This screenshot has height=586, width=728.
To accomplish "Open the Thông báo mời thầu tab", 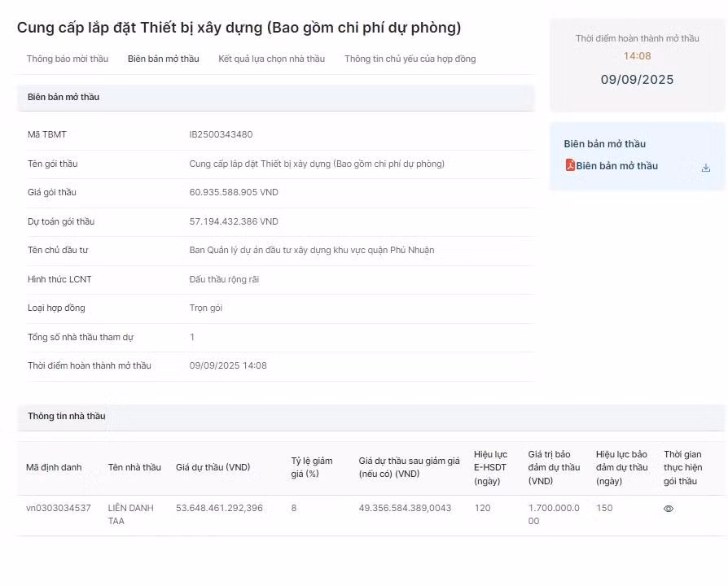I will [67, 59].
